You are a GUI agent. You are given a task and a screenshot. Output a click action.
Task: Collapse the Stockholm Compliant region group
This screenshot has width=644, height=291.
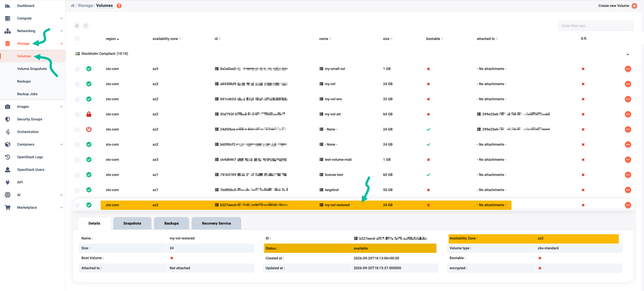628,54
